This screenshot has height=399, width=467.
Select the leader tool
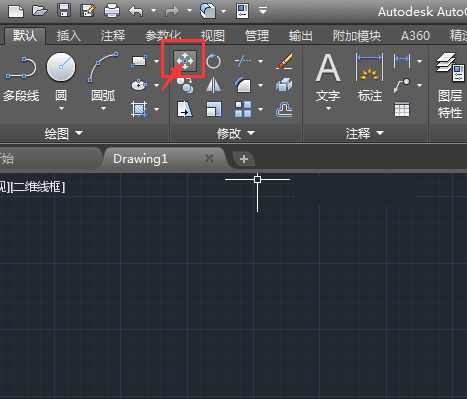[x=402, y=85]
